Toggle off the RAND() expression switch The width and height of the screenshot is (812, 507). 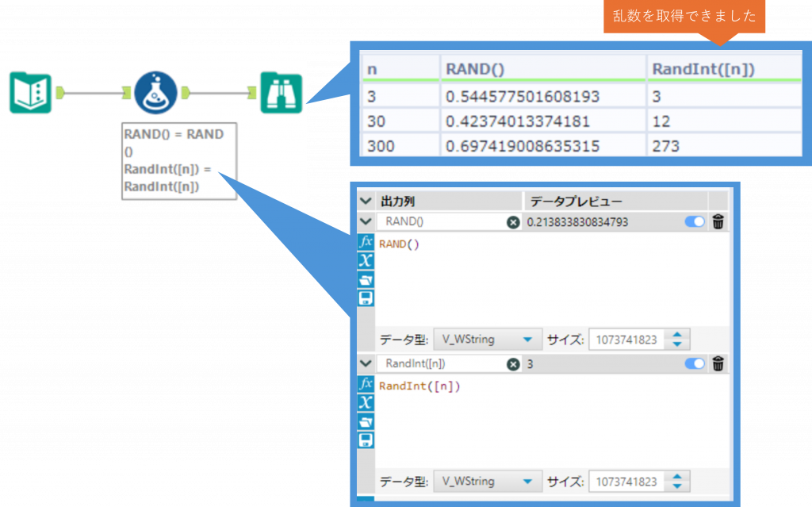(695, 222)
